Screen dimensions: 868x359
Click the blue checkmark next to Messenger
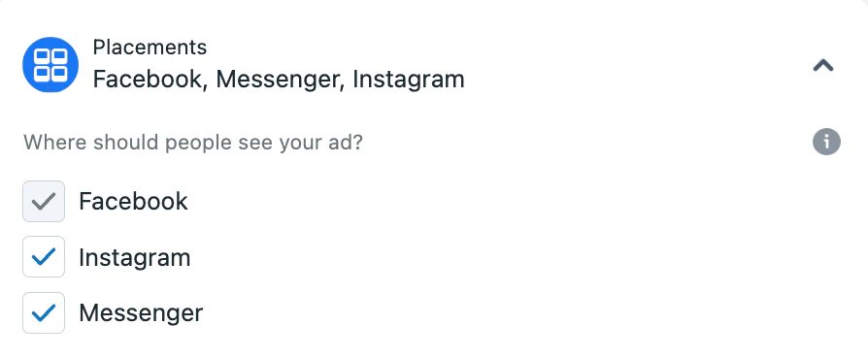[x=44, y=313]
